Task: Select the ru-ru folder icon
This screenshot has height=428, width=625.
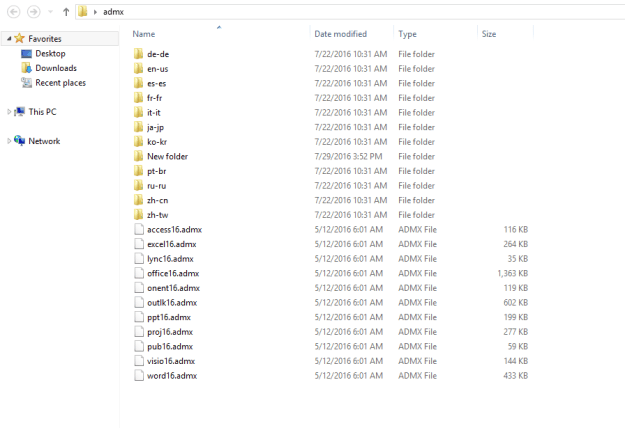Action: pos(138,185)
